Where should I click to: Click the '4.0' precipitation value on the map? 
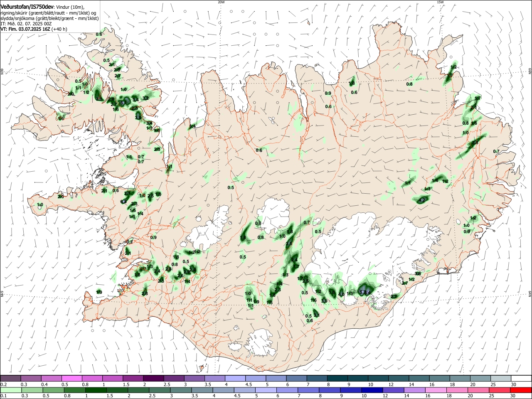[x=341, y=294]
